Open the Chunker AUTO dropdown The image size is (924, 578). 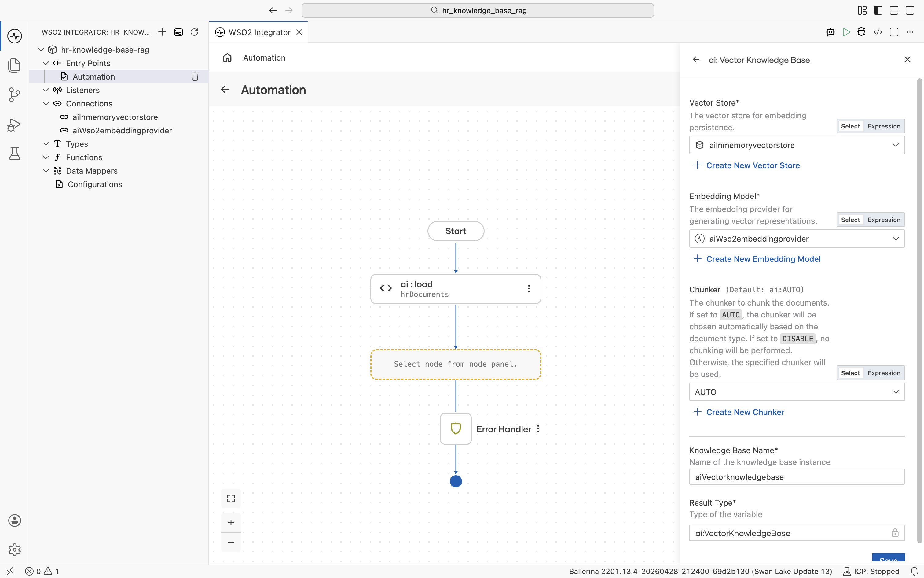point(797,392)
